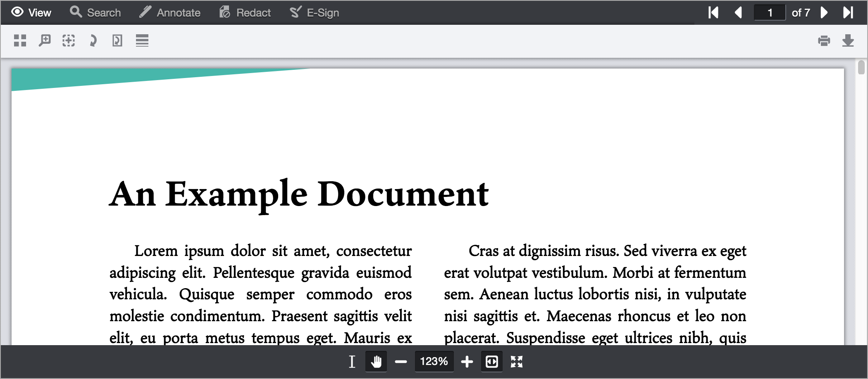Activate the magnifying glass tool
This screenshot has height=379, width=868.
(45, 40)
